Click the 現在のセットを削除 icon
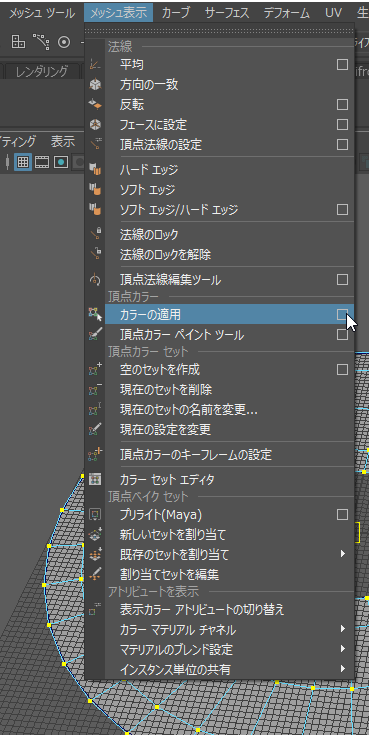Viewport: 369px width, 735px height. pos(95,390)
